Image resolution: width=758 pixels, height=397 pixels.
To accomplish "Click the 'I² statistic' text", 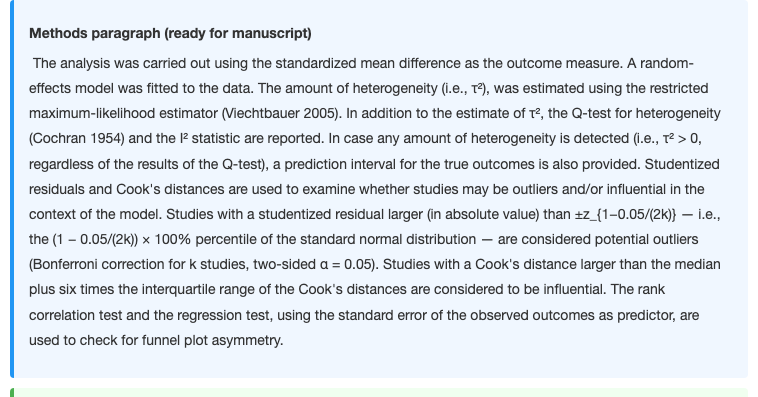I will point(210,138).
